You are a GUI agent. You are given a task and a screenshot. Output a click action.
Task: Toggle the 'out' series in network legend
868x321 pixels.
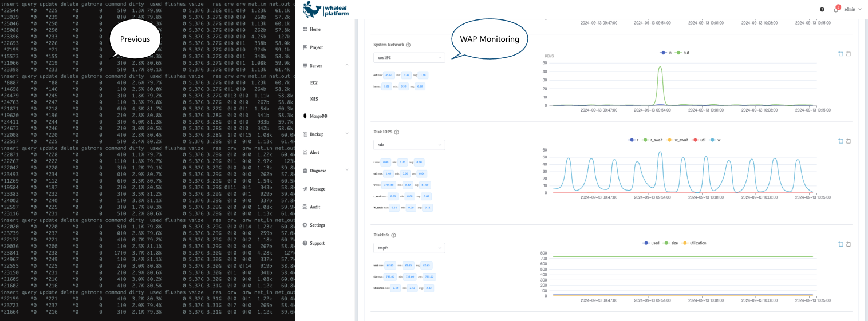coord(682,53)
